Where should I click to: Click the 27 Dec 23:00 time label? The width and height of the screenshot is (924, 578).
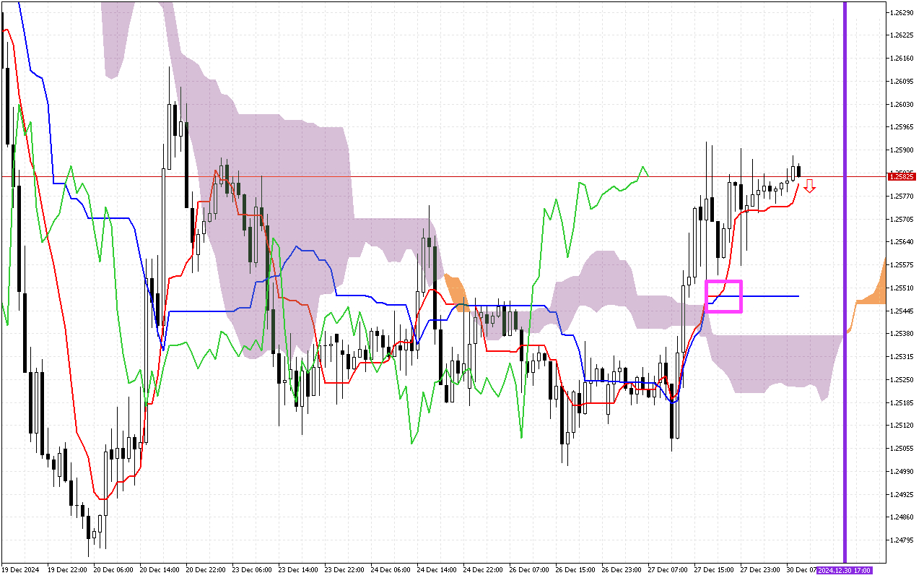[x=760, y=570]
